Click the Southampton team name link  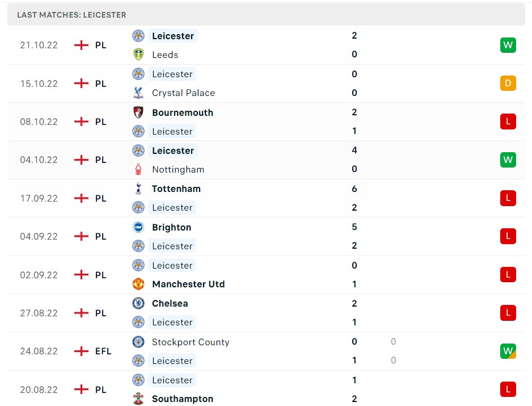(x=182, y=399)
